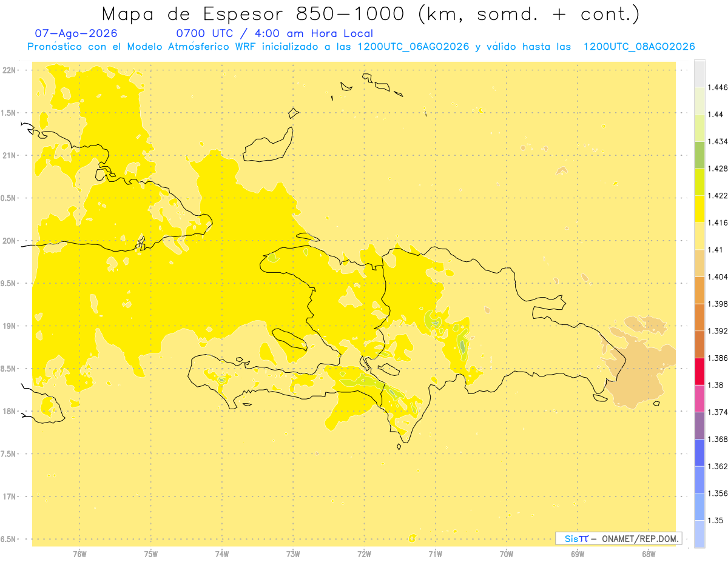This screenshot has height=562, width=728.
Task: Select the date label '07-Ago-2026'
Action: pyautogui.click(x=76, y=33)
